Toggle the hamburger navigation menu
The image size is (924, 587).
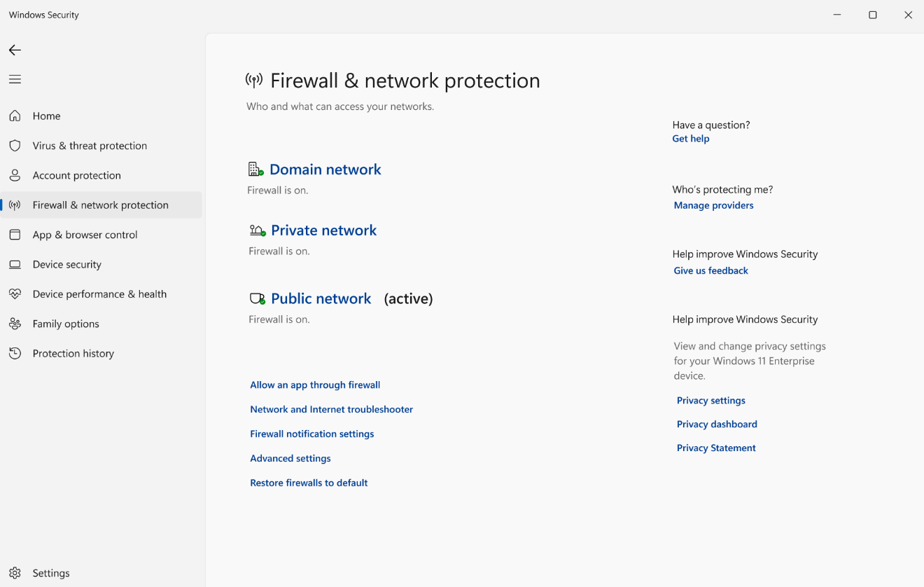pyautogui.click(x=15, y=79)
